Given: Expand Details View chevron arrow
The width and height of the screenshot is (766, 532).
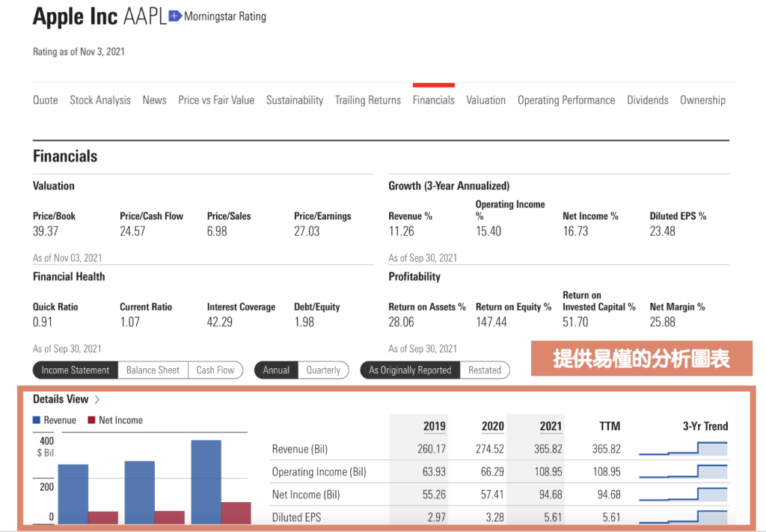Looking at the screenshot, I should [x=97, y=400].
